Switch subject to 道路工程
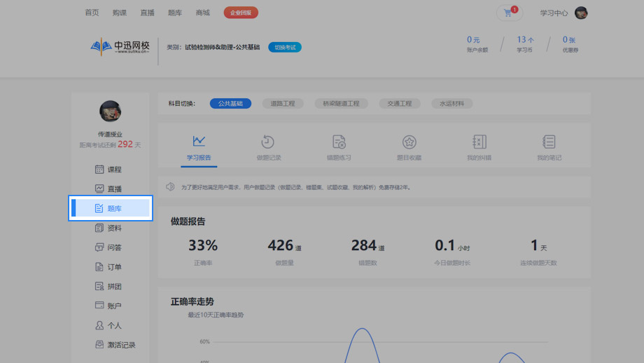This screenshot has height=363, width=644. [x=283, y=103]
